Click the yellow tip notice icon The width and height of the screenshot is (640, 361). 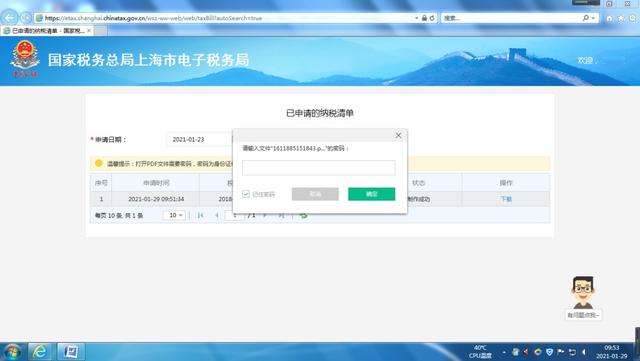[x=98, y=163]
